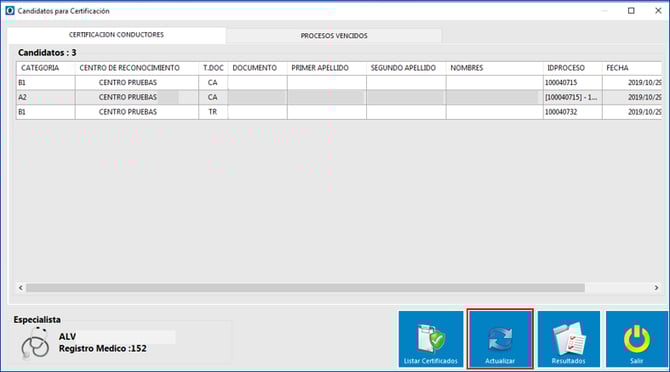Refresh list with the Actualizar button

[500, 339]
